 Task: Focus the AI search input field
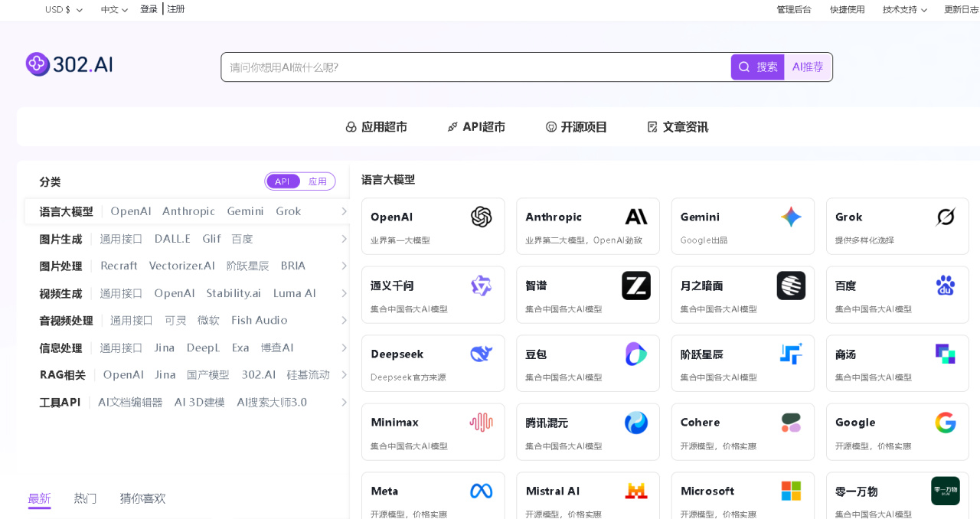click(475, 67)
